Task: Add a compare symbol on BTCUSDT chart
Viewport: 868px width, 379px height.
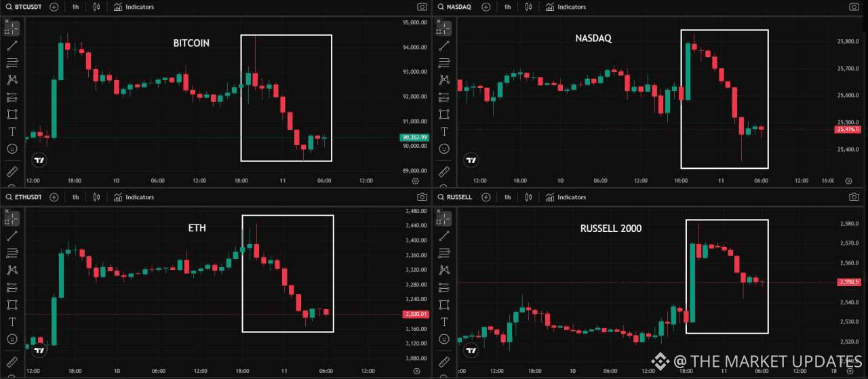Action: pos(54,7)
